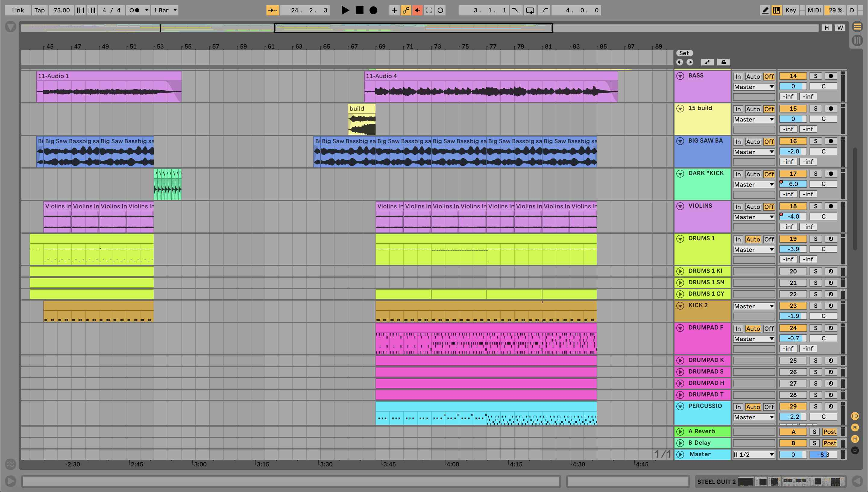Set DRUMS 1 monitoring to Off

coord(769,239)
